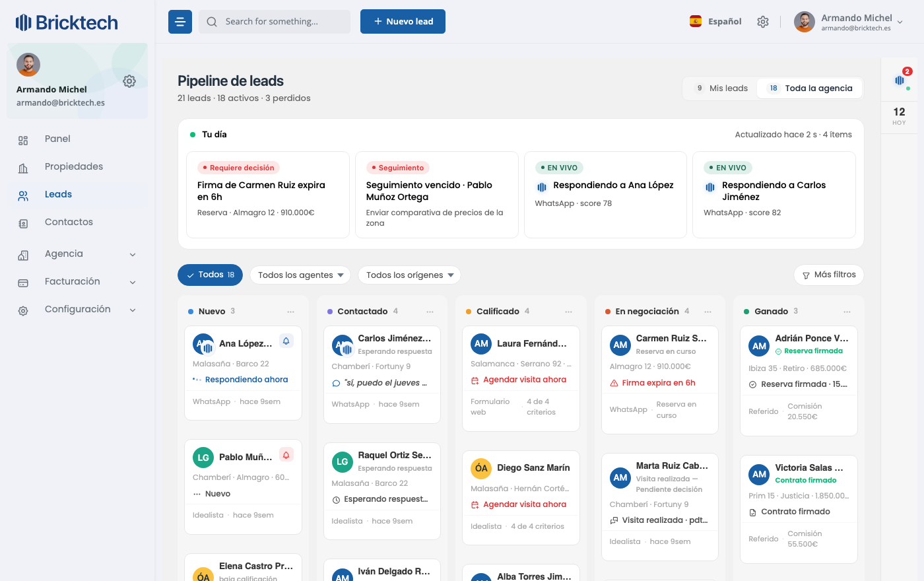Open assistant icon with 2 notifications
Image resolution: width=924 pixels, height=581 pixels.
900,80
